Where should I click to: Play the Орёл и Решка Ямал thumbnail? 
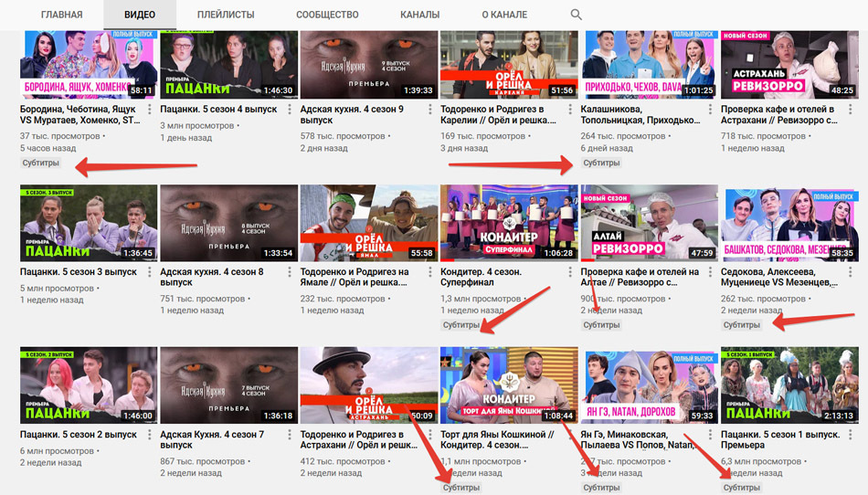(x=369, y=223)
